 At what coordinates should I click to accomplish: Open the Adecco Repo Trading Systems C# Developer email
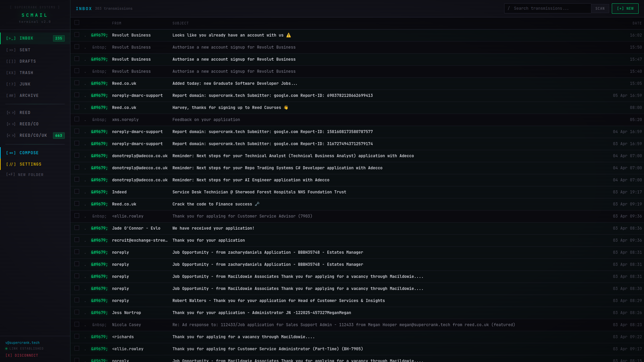click(x=357, y=168)
